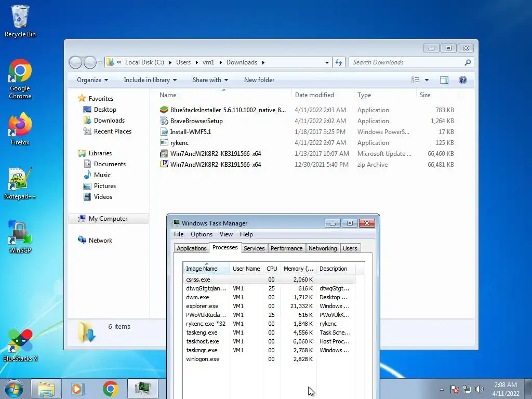Click the Explorer Forward navigation button
Screen dimensions: 532x399
90,62
